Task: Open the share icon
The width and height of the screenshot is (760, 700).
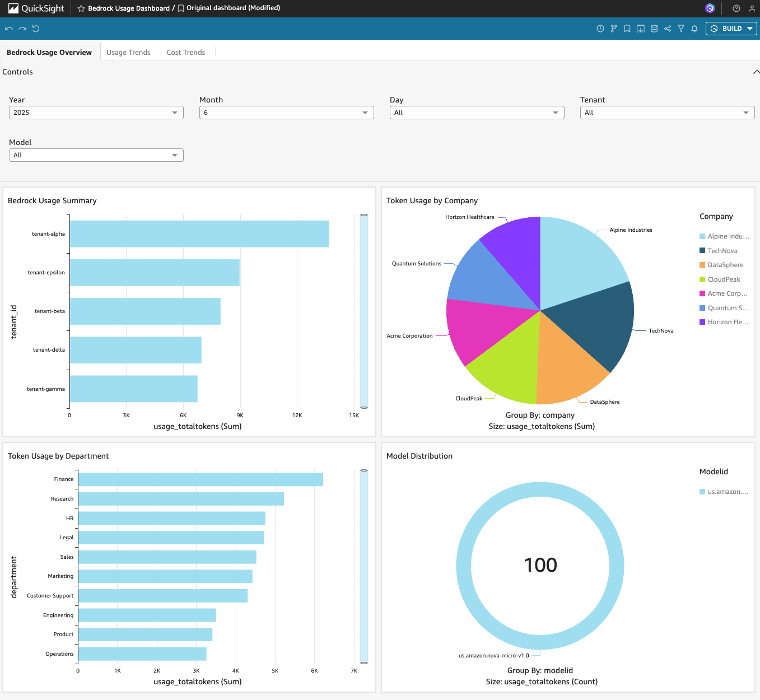Action: [668, 29]
